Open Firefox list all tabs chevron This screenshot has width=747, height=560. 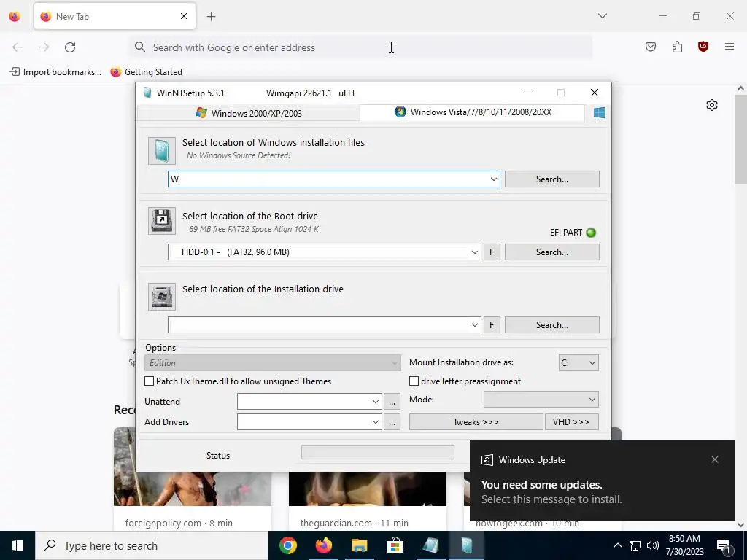point(603,16)
